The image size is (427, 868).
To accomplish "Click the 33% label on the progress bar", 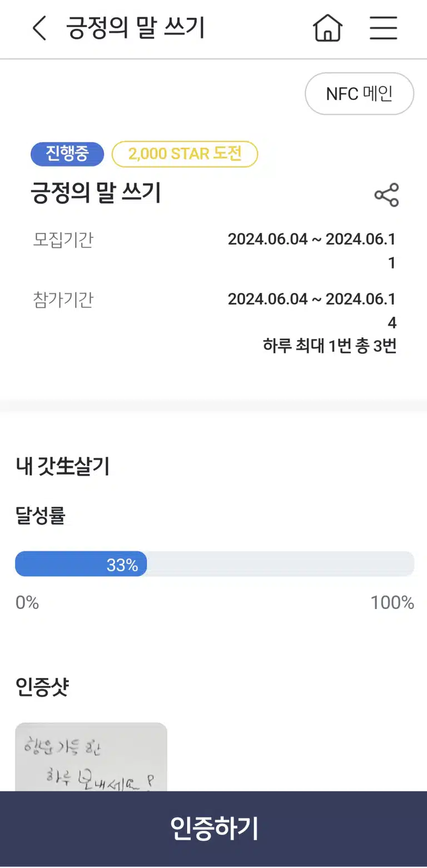I will coord(122,565).
